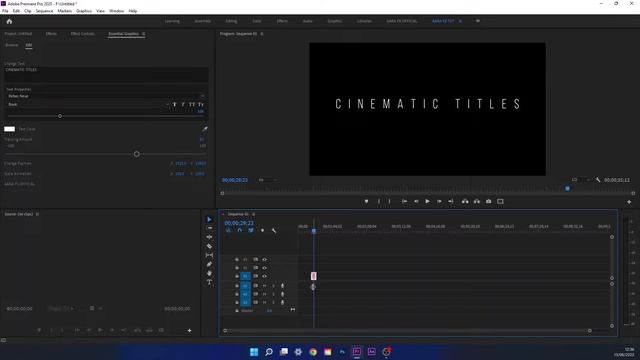
Task: Add marker in timeline header
Action: tap(262, 231)
